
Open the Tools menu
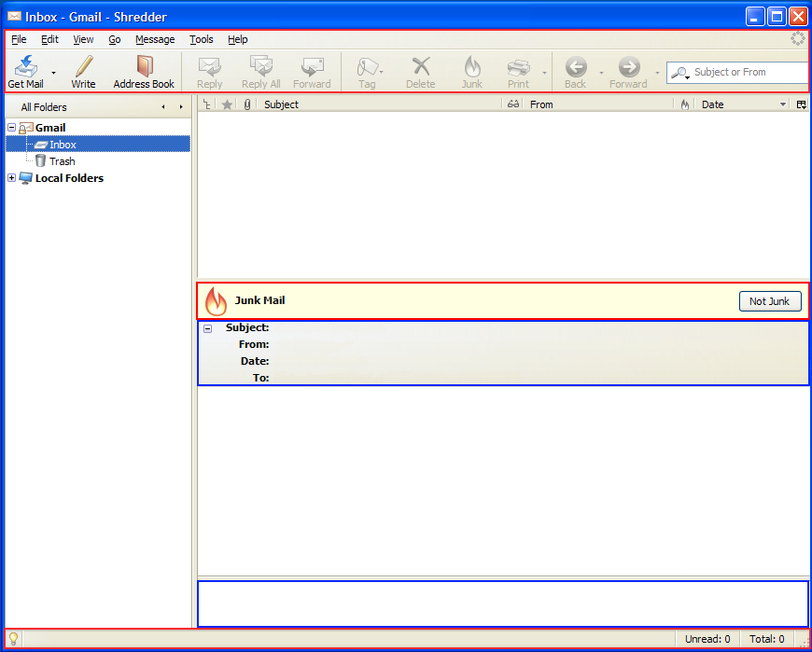(x=201, y=39)
